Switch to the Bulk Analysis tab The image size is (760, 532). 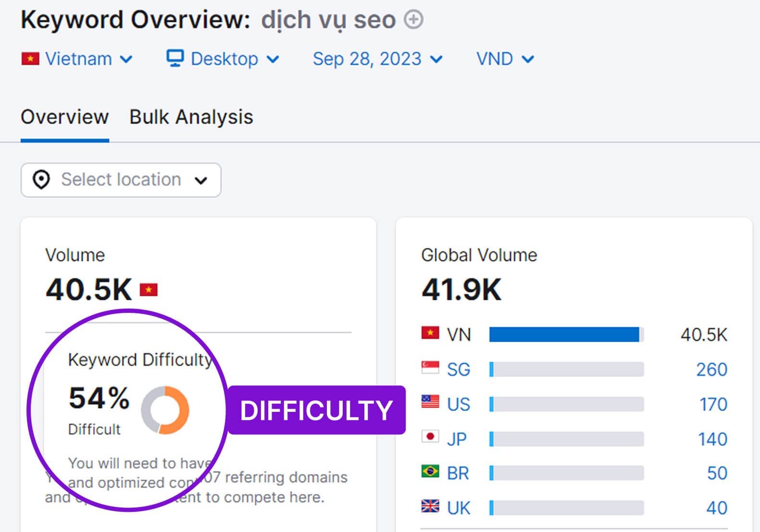pyautogui.click(x=191, y=117)
